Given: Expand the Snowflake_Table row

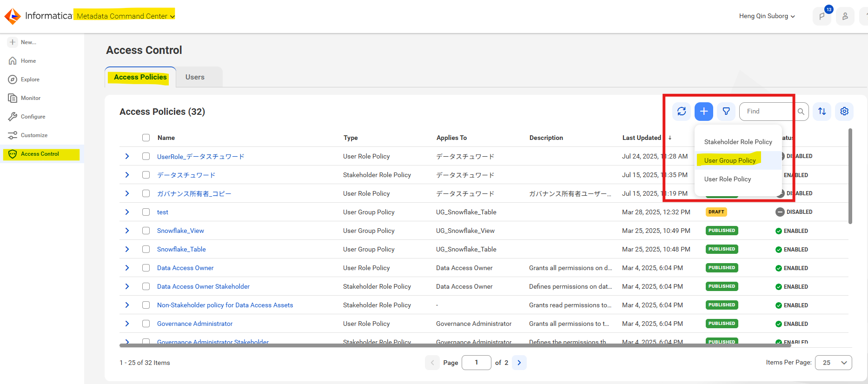Looking at the screenshot, I should click(x=127, y=249).
